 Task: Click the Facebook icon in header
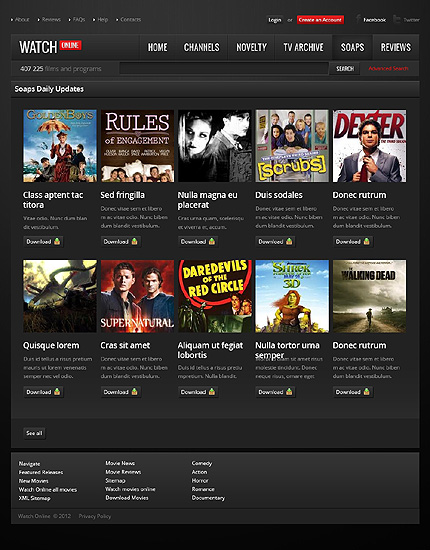tap(358, 19)
